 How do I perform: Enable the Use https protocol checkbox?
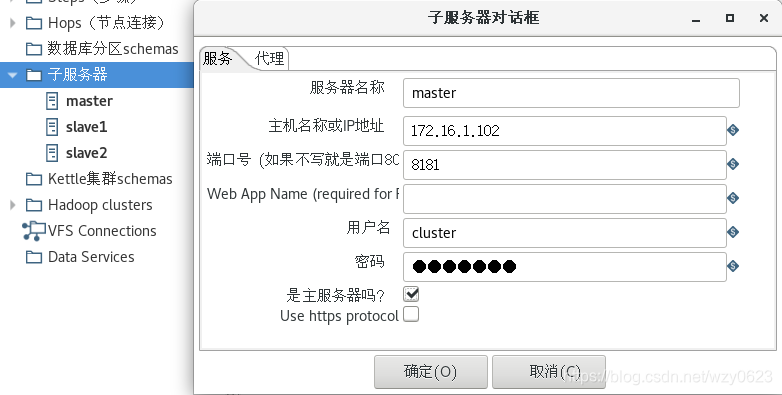pos(411,314)
